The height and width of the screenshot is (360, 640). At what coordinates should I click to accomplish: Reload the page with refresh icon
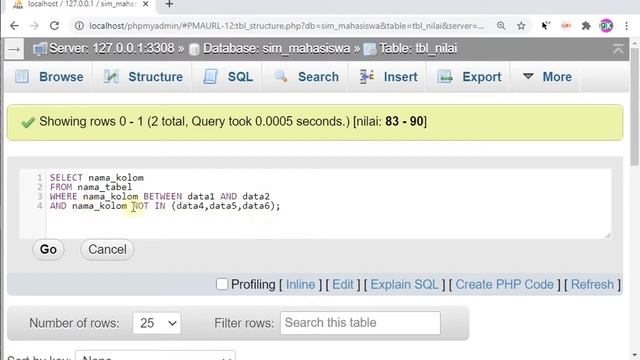[54, 26]
